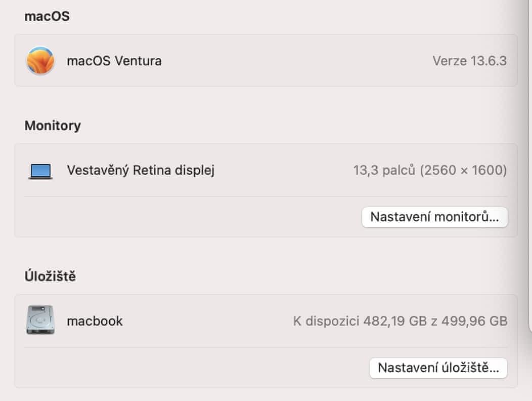Screen dimensions: 532x401
Task: Click the built-in display laptop icon
Action: click(40, 171)
